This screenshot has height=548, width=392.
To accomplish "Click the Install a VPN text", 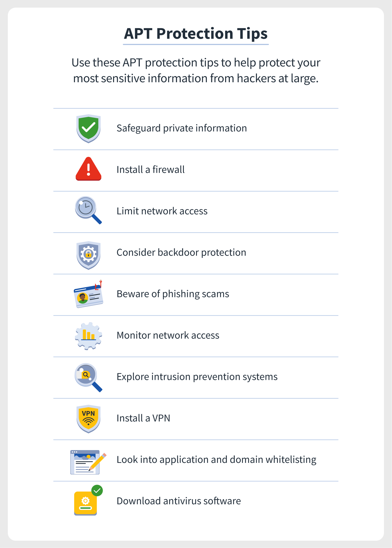I will [143, 418].
